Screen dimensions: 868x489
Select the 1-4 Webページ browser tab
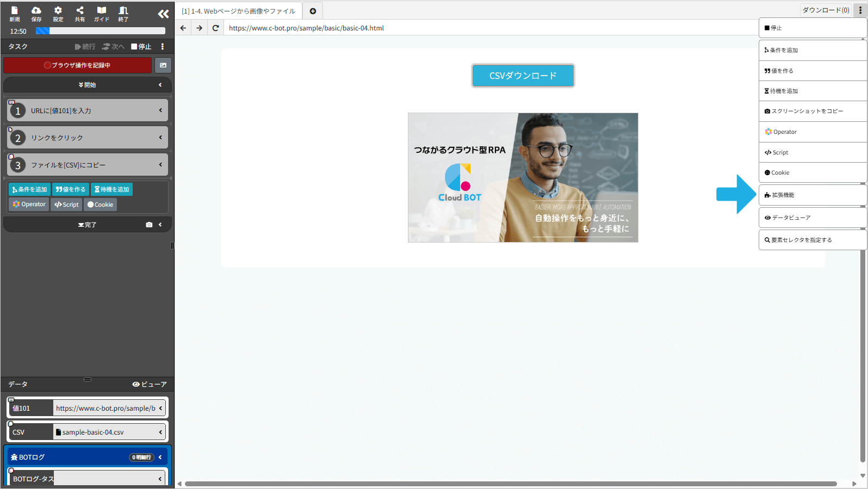239,11
